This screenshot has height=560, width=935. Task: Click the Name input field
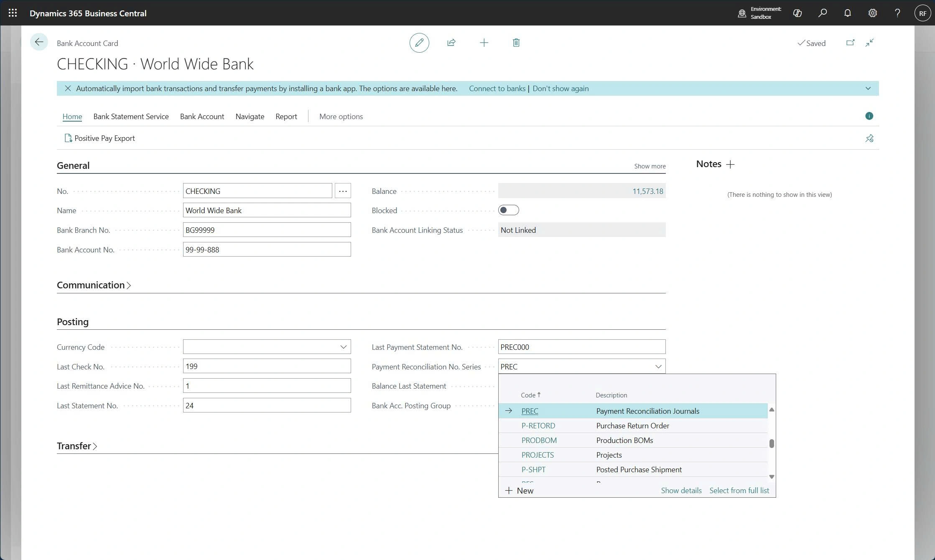point(267,210)
